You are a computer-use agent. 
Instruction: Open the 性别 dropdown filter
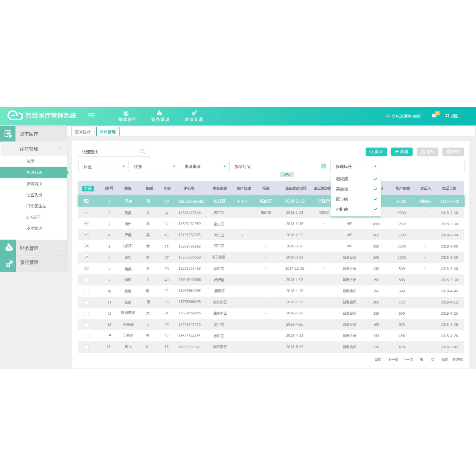pyautogui.click(x=154, y=167)
